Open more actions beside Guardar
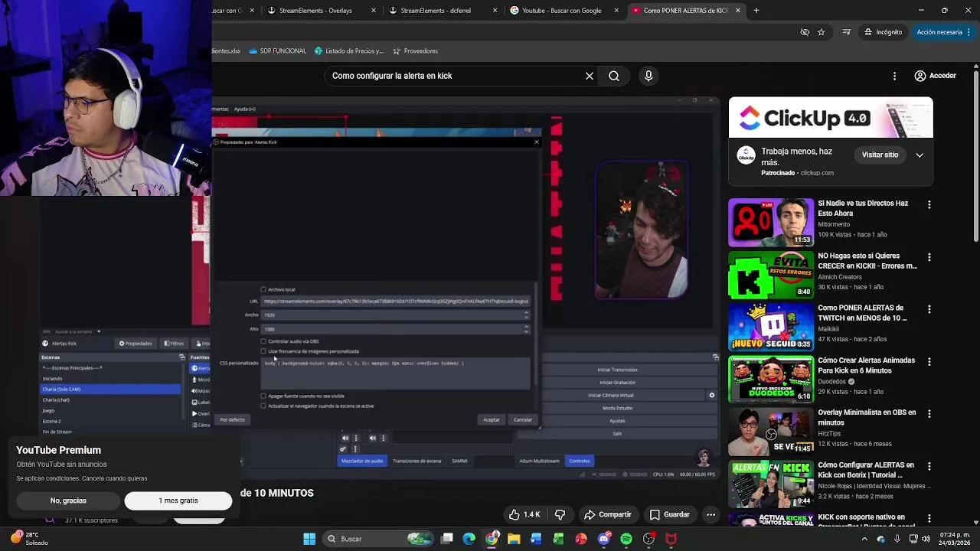The height and width of the screenshot is (551, 980). (x=711, y=514)
